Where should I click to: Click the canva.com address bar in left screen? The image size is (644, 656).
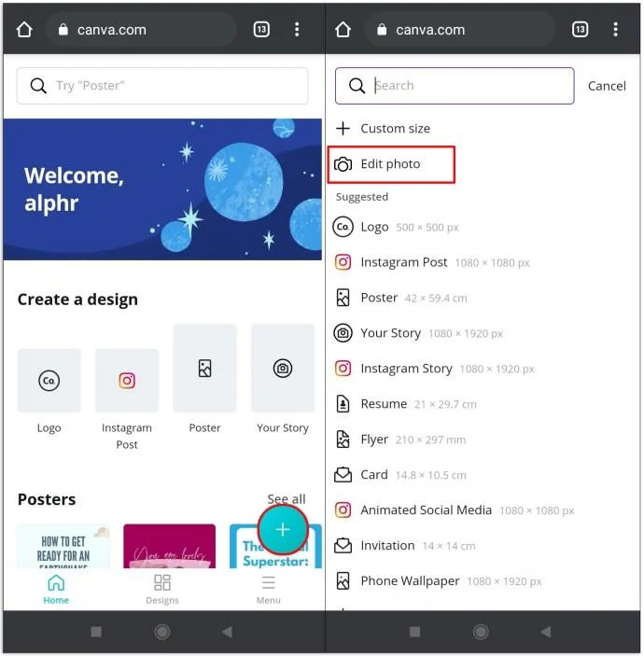[x=142, y=30]
